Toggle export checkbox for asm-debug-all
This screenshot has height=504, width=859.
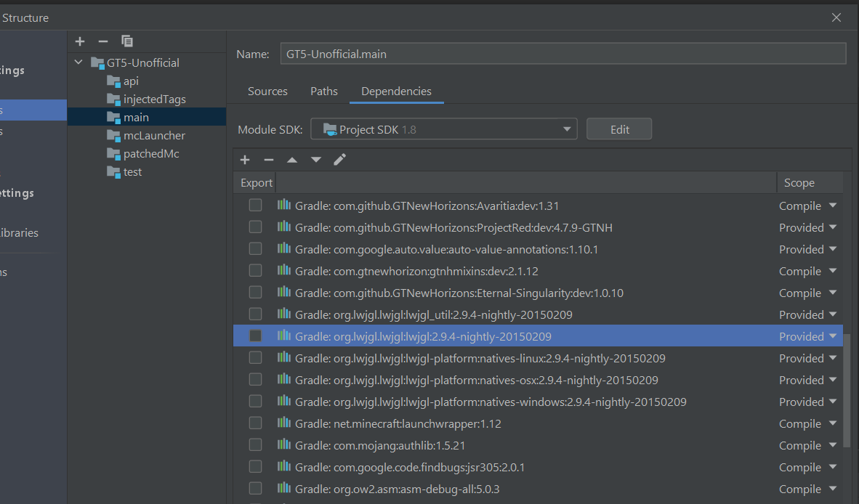coord(255,489)
